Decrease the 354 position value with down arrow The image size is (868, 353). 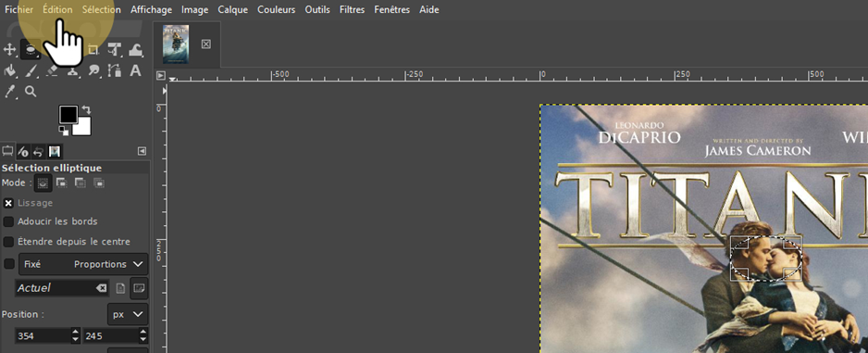(x=76, y=340)
